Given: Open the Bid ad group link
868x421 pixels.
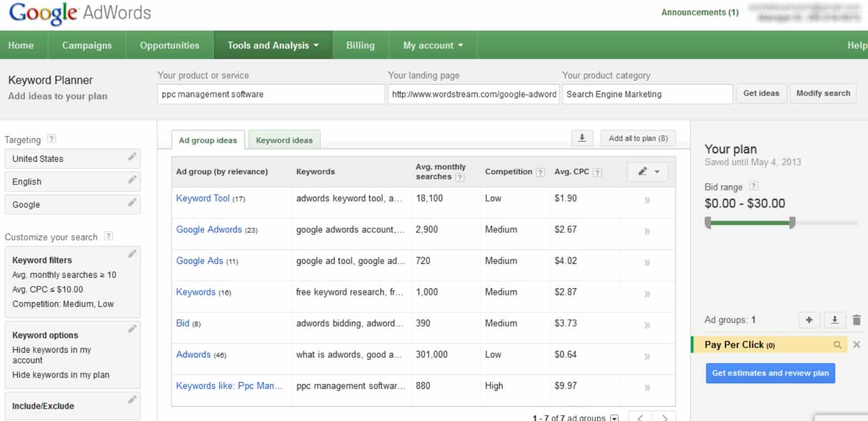Looking at the screenshot, I should 183,323.
